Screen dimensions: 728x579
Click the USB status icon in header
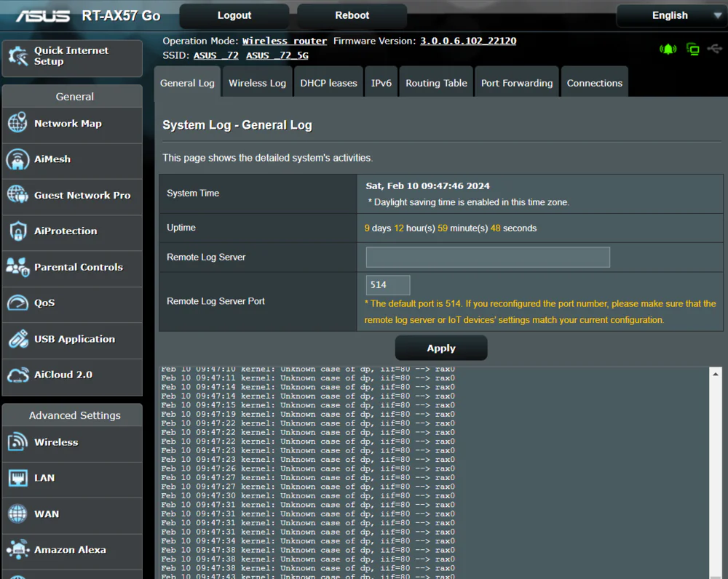(715, 48)
